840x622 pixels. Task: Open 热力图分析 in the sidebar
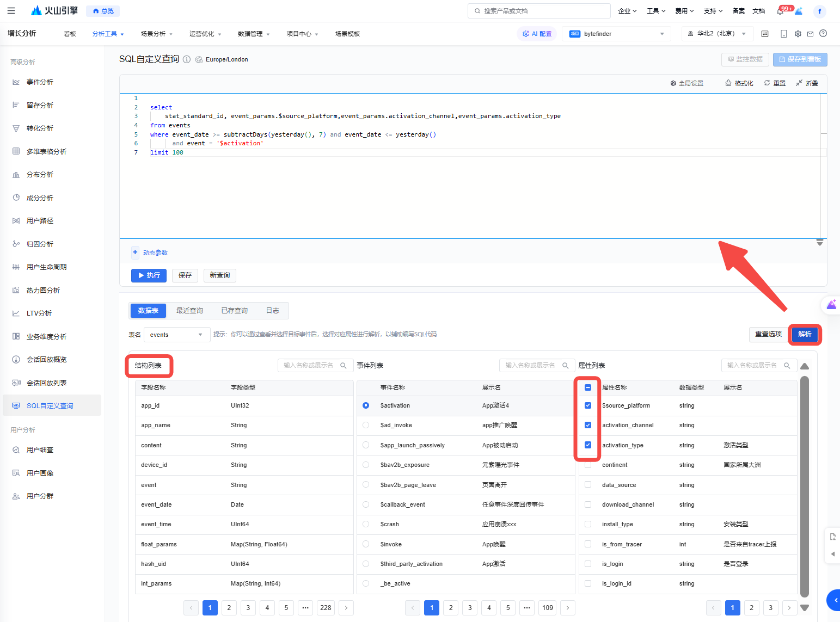[x=43, y=290]
